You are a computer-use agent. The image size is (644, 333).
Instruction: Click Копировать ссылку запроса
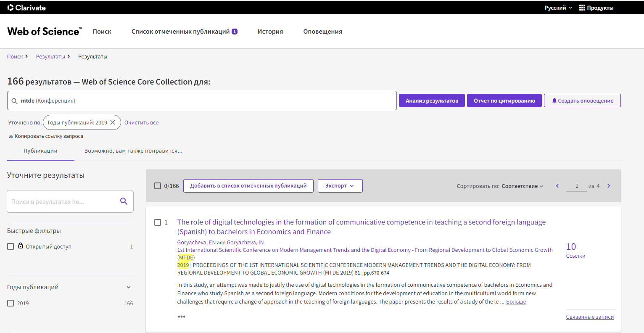[46, 136]
